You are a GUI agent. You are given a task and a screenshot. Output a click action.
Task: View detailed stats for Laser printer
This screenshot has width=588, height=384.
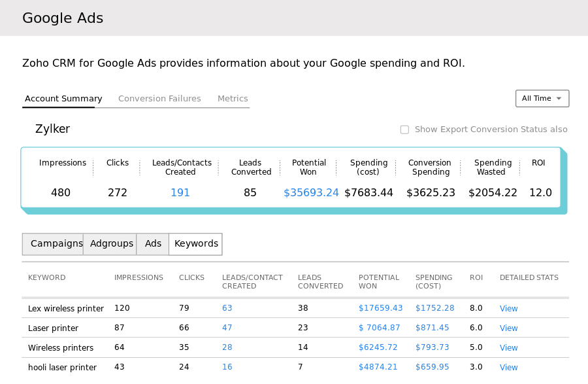point(508,328)
